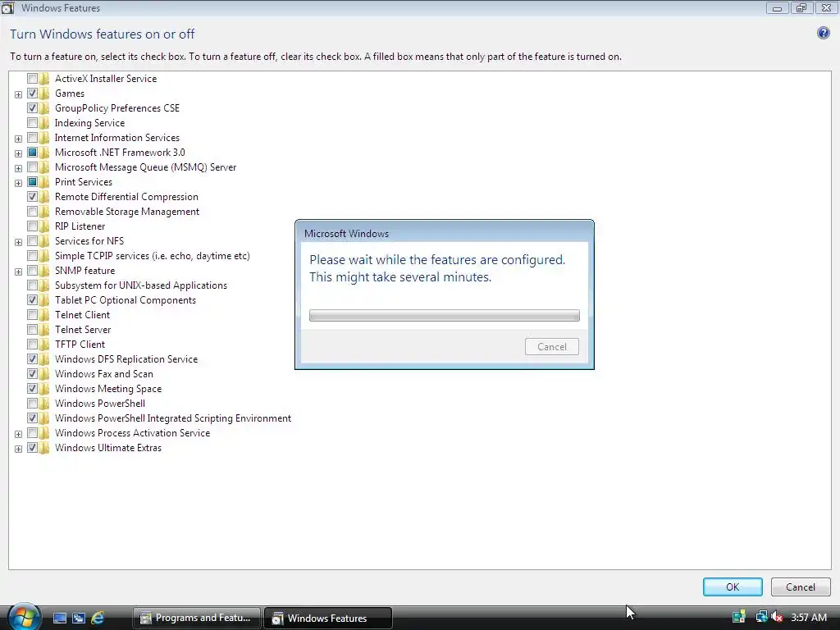Enable Removable Storage Management checkbox
This screenshot has width=840, height=630.
pos(32,212)
